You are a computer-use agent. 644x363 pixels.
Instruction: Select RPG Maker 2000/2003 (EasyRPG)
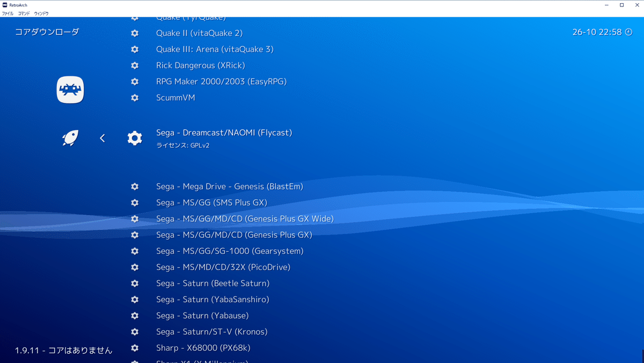point(221,82)
